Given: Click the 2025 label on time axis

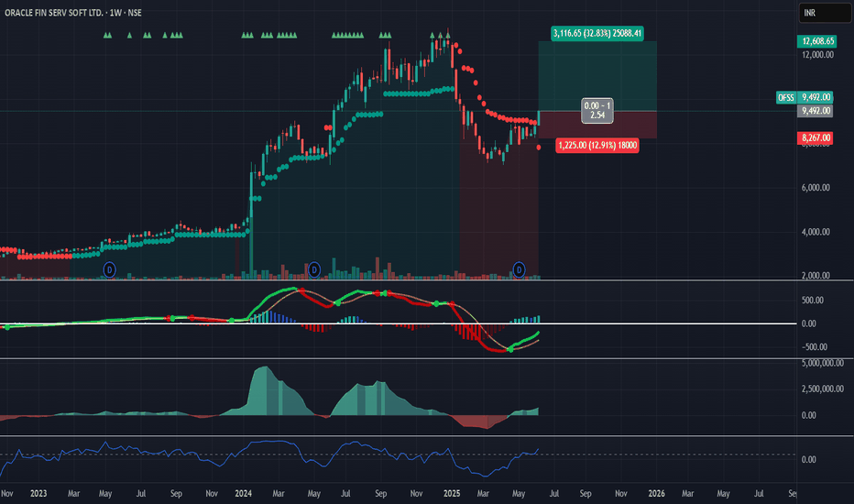Looking at the screenshot, I should tap(452, 493).
